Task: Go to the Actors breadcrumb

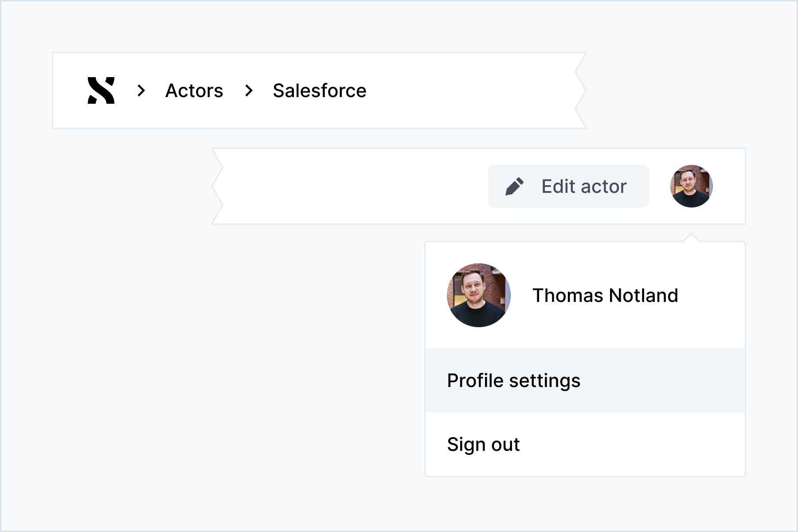Action: pyautogui.click(x=194, y=90)
